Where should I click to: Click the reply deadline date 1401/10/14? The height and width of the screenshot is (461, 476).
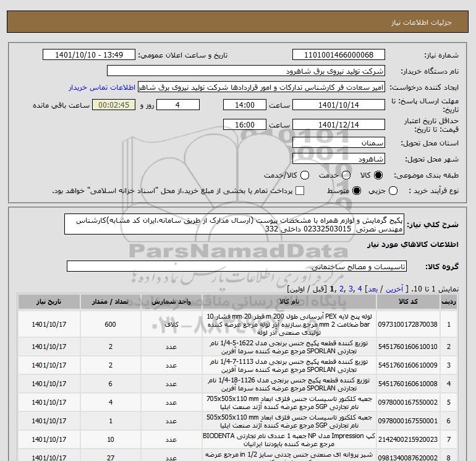click(x=339, y=105)
